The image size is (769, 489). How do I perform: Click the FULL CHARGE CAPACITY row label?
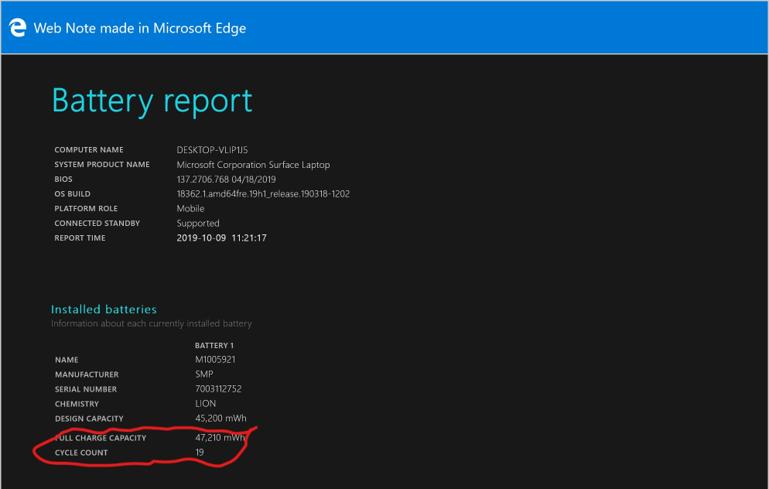(x=101, y=438)
